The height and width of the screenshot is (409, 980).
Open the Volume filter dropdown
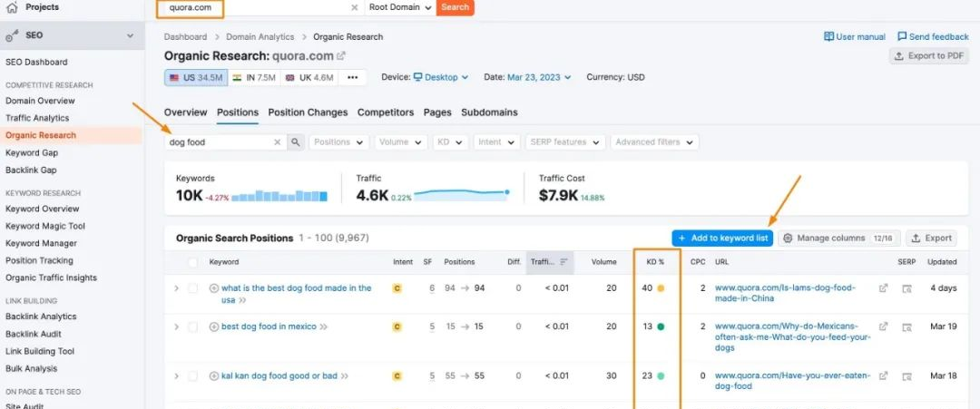click(x=401, y=142)
